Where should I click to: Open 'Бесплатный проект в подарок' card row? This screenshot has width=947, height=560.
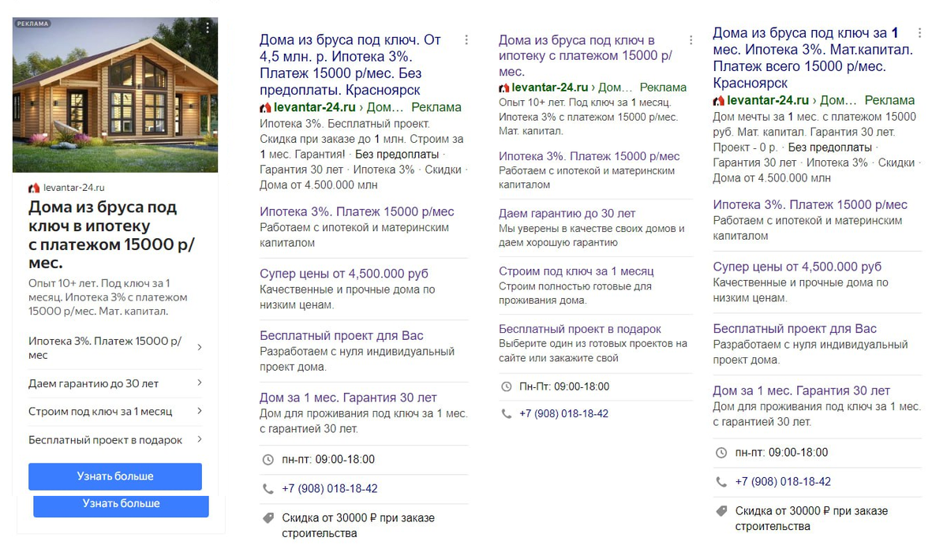point(199,440)
